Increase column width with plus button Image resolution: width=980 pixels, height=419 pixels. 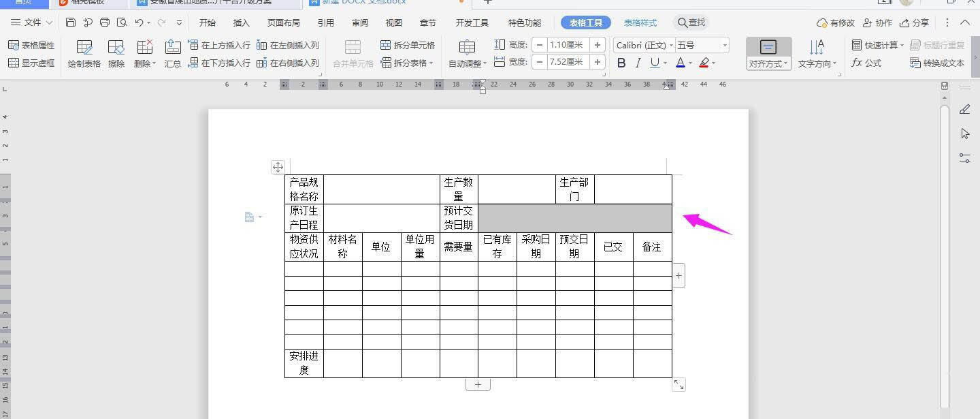point(598,62)
